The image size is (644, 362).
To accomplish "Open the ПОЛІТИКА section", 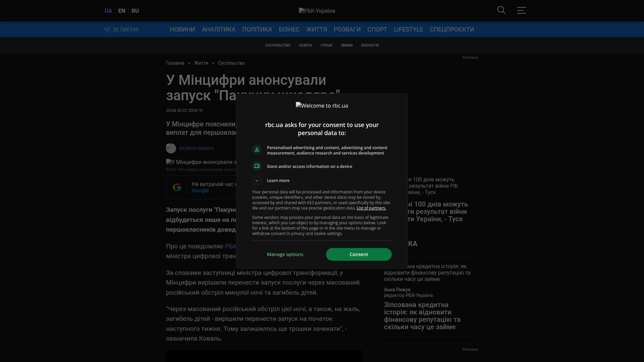I will [x=257, y=29].
